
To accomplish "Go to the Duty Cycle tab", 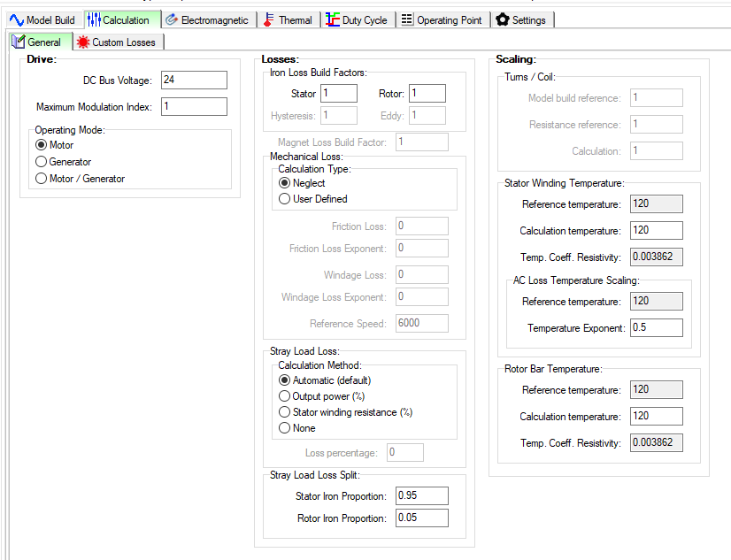I will 358,20.
